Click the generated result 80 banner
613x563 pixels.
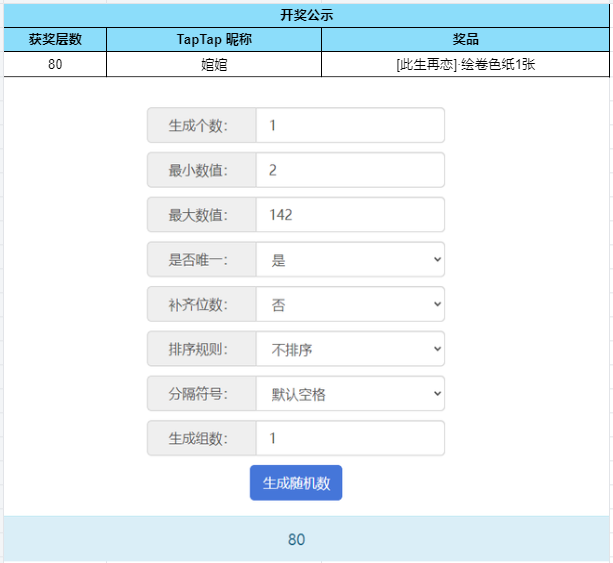306,539
